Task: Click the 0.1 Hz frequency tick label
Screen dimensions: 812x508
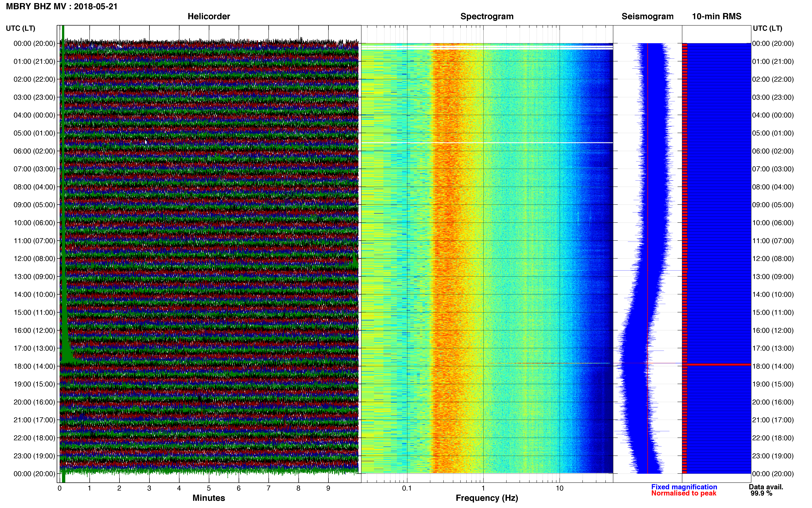Action: [407, 488]
